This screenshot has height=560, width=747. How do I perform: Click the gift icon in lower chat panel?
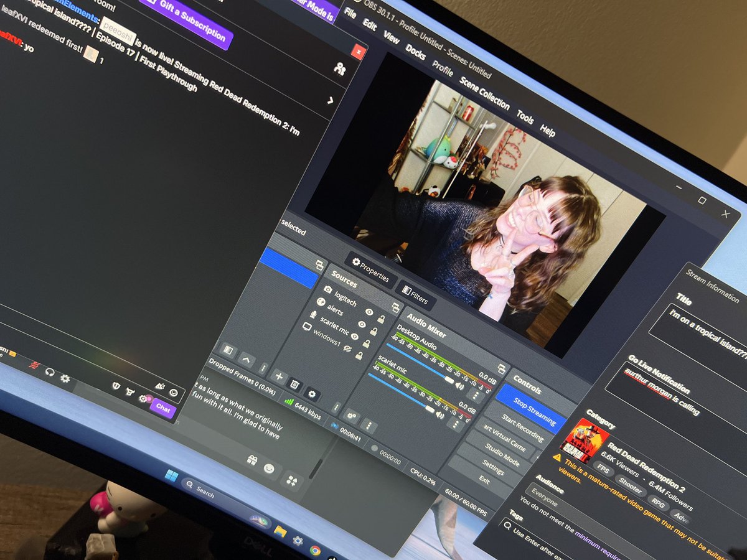[x=251, y=460]
